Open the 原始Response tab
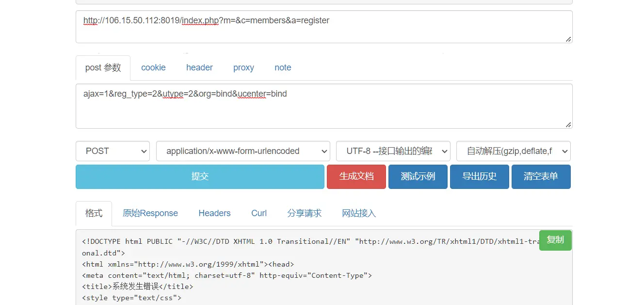This screenshot has width=644, height=305. pos(150,213)
